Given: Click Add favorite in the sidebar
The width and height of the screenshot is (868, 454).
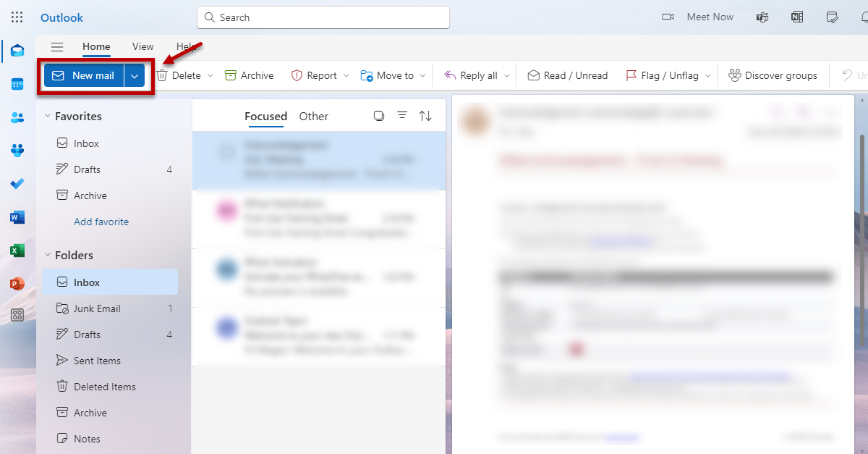Looking at the screenshot, I should coord(101,221).
